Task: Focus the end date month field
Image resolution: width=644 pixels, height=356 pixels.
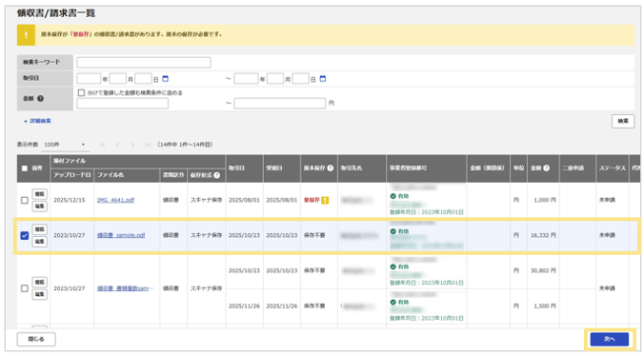Action: click(275, 79)
